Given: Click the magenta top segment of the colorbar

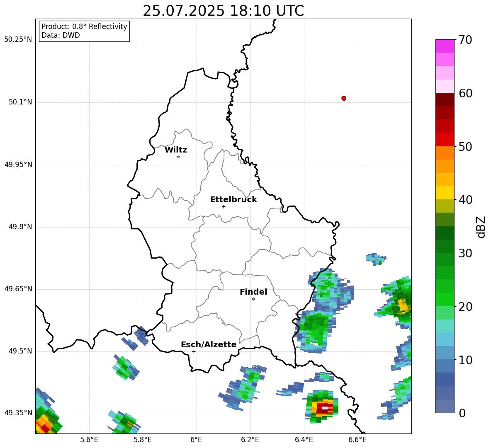Looking at the screenshot, I should [445, 46].
